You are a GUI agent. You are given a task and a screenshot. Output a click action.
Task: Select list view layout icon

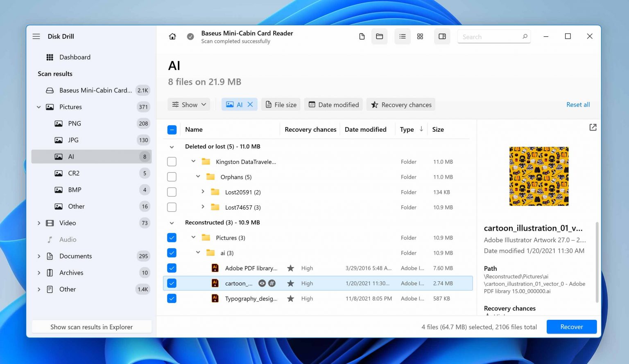pos(403,36)
